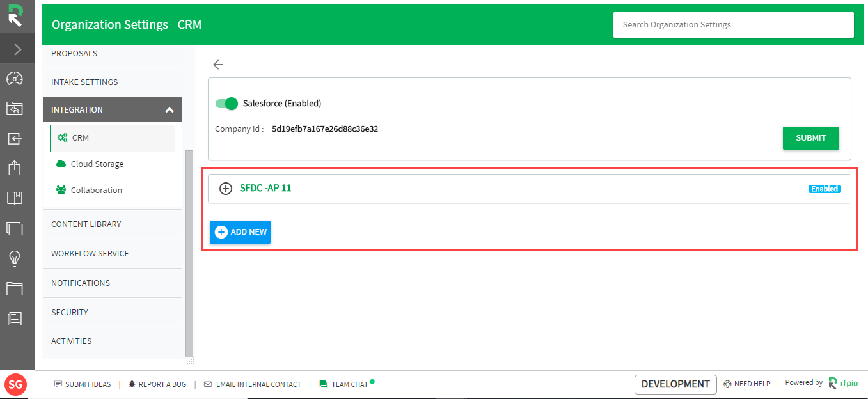Click the rfpio powered-by logo
The height and width of the screenshot is (399, 868).
tap(843, 383)
